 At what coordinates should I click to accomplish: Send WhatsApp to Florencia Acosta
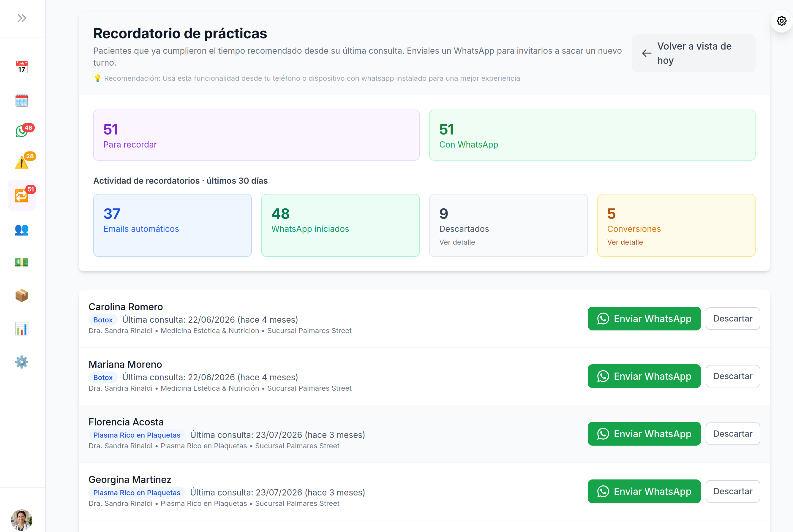click(x=644, y=434)
